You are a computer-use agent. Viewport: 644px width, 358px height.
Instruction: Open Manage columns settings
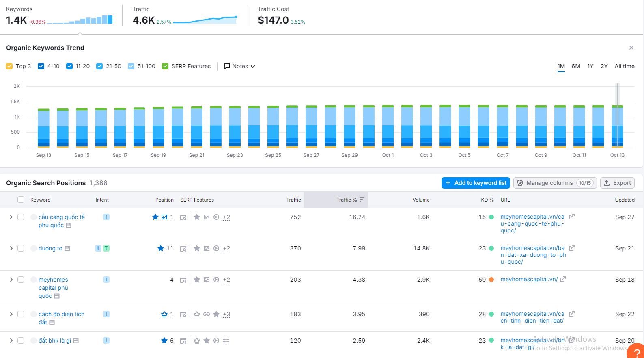point(555,183)
